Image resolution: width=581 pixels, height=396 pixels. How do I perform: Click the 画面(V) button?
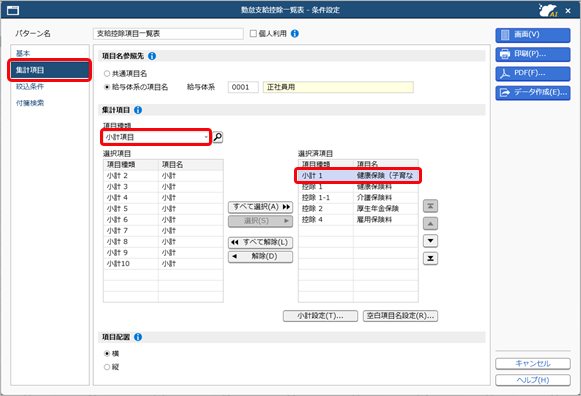click(x=533, y=35)
